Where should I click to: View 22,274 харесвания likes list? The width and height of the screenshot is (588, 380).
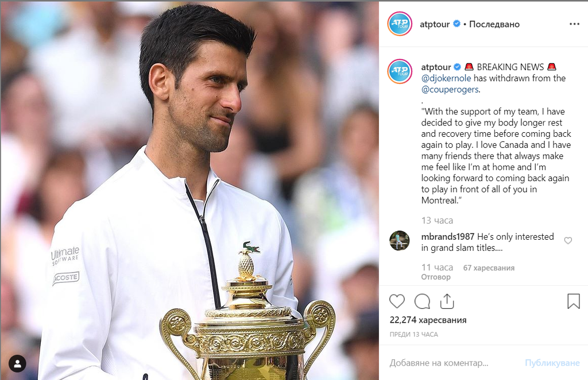[428, 320]
